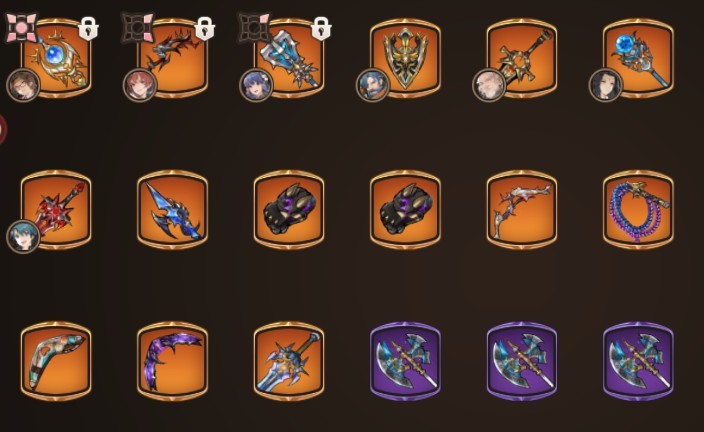Select the blue orb crescent staff item
The image size is (704, 432).
pyautogui.click(x=56, y=58)
